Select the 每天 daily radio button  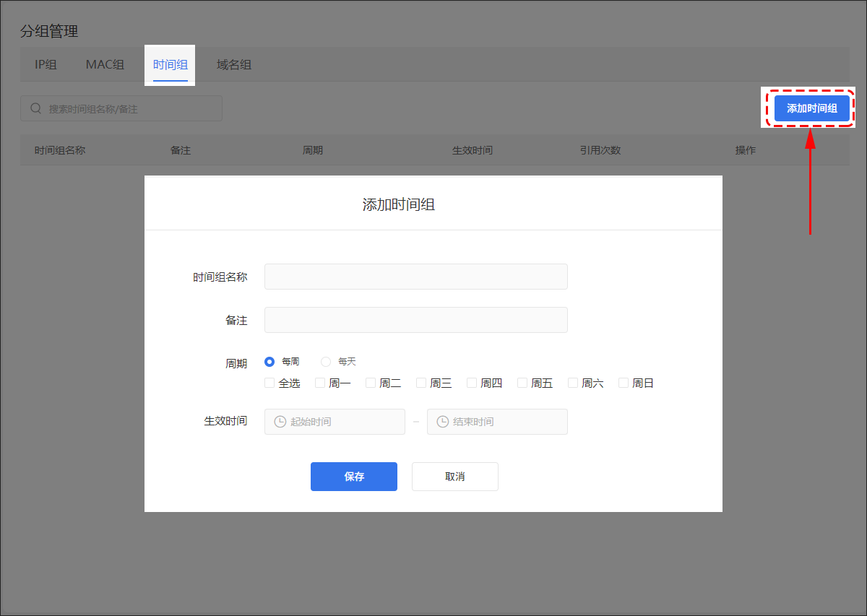click(x=326, y=362)
